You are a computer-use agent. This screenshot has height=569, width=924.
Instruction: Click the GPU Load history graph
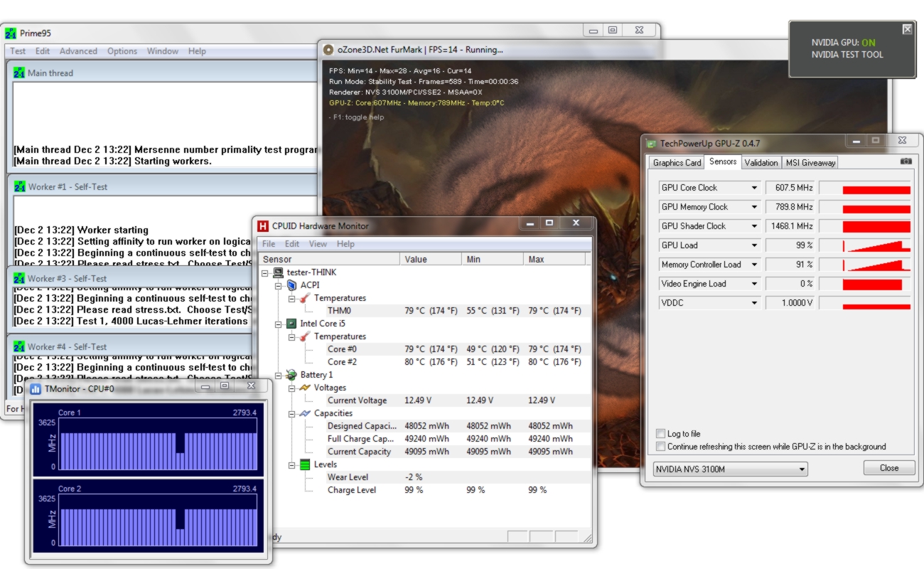coord(866,245)
